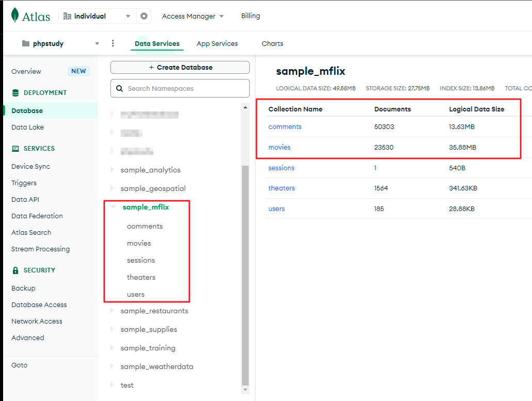
Task: Switch to the Charts tab
Action: point(272,43)
